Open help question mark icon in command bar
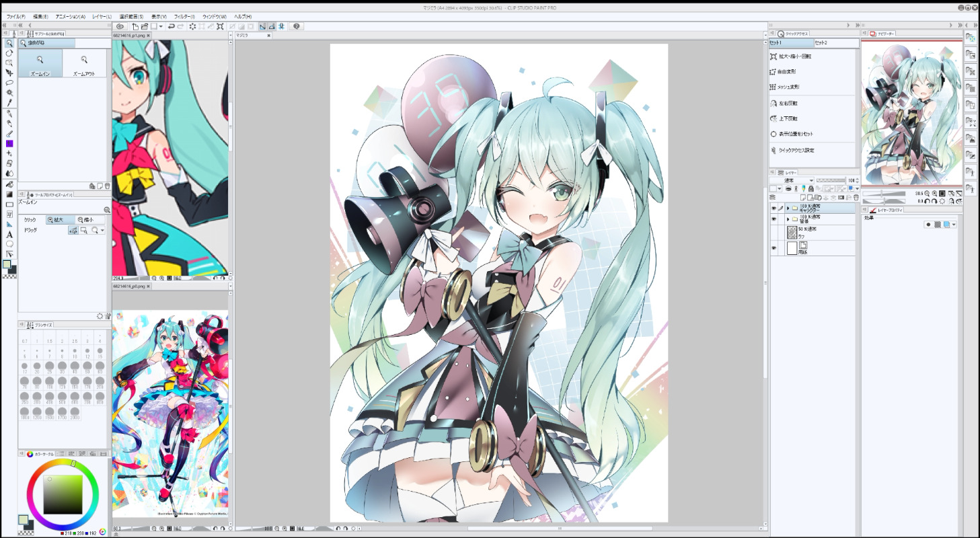 click(x=297, y=26)
